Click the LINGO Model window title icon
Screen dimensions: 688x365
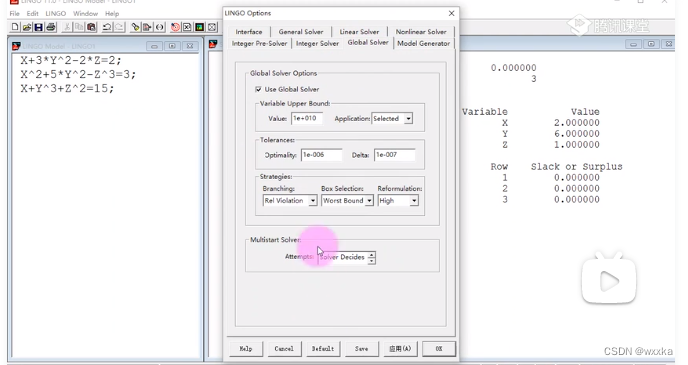pos(16,46)
